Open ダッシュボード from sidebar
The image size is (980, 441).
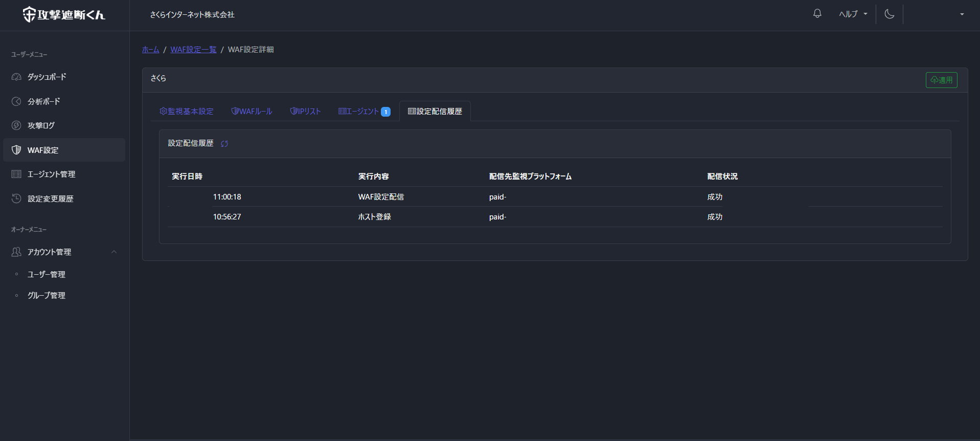[x=47, y=77]
